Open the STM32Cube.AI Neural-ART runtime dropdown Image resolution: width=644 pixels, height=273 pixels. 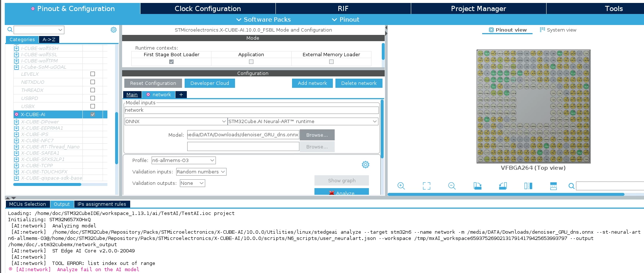tap(303, 121)
